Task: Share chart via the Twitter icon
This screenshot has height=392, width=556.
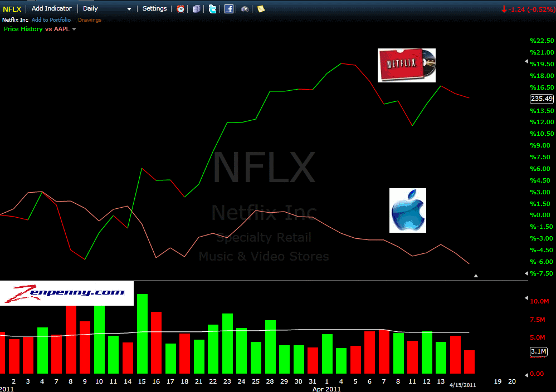Action: [x=212, y=9]
